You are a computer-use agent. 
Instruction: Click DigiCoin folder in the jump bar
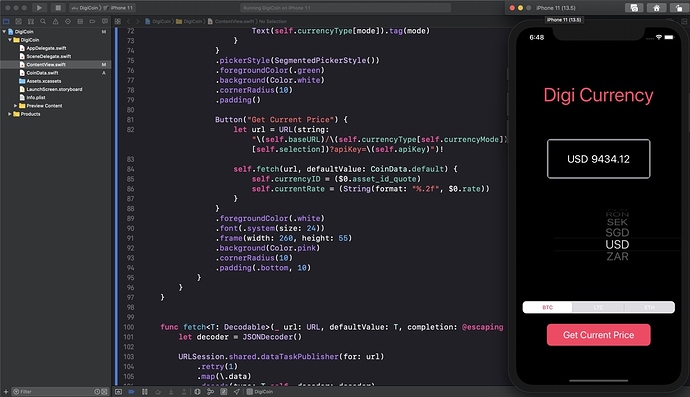pyautogui.click(x=189, y=21)
